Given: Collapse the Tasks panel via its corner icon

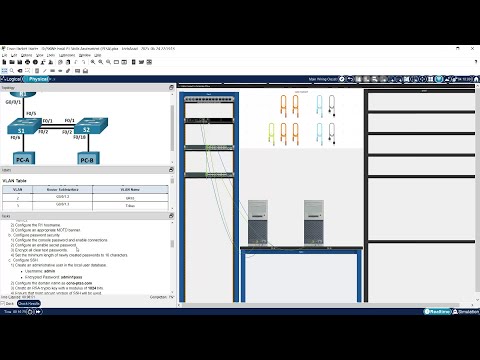Looking at the screenshot, I should 171,216.
